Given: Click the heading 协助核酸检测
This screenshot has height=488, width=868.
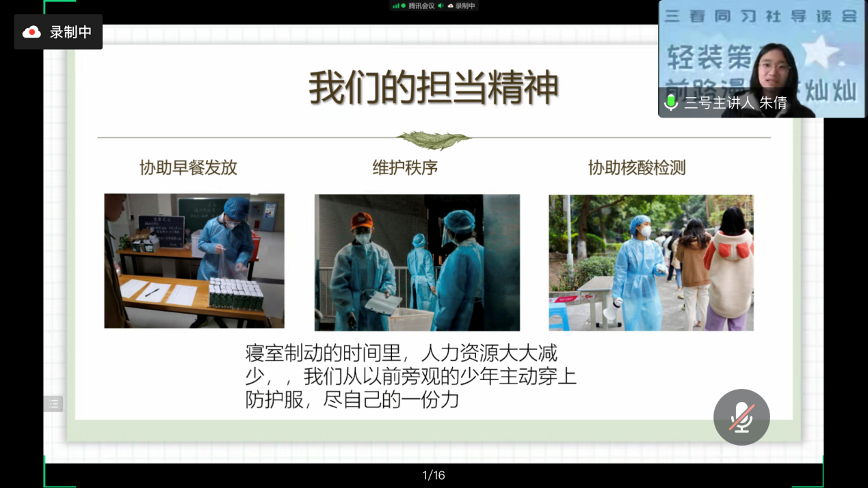Looking at the screenshot, I should coord(637,167).
